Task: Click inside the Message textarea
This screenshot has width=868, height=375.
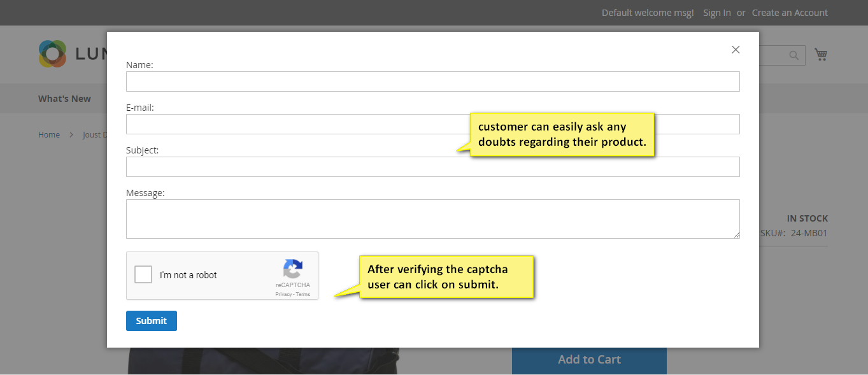Action: coord(433,219)
